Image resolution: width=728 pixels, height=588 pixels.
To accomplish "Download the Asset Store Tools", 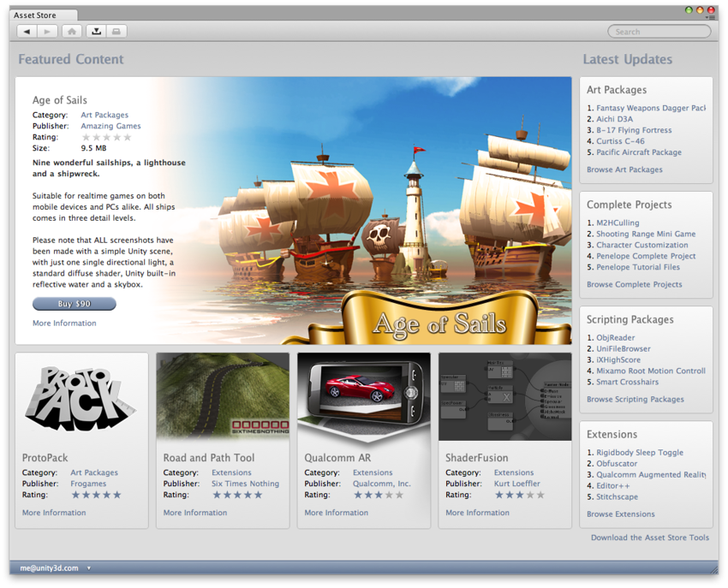I will pos(649,538).
